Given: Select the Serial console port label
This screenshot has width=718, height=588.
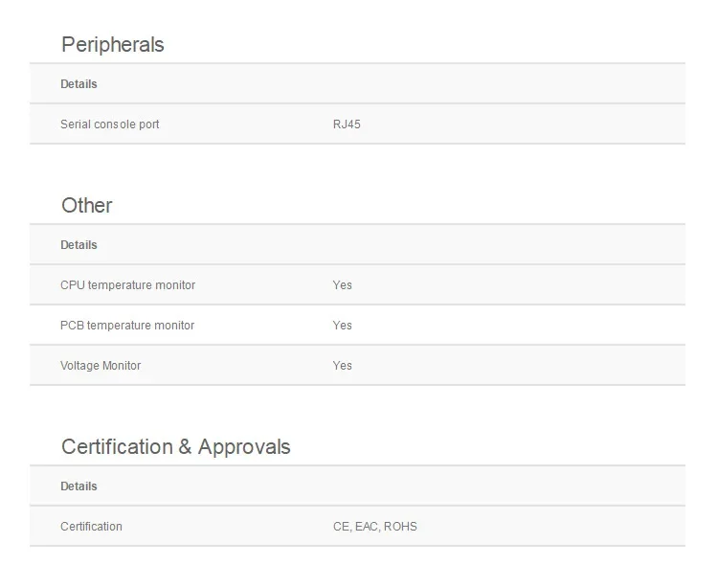Looking at the screenshot, I should tap(110, 124).
